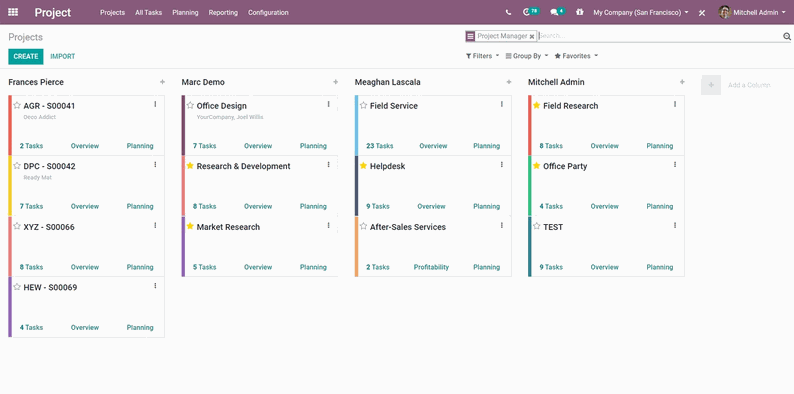The image size is (794, 394).
Task: Click the Add a Column plus icon
Action: [x=711, y=85]
